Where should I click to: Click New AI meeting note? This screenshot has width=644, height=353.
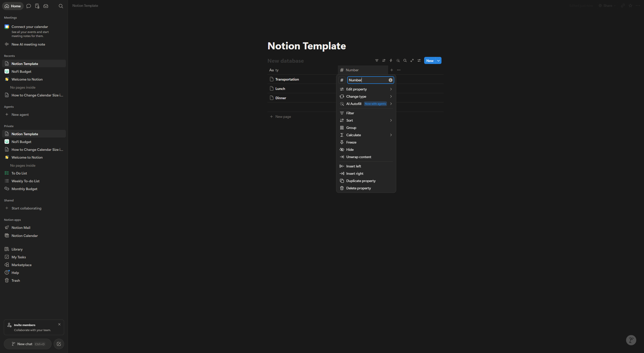[x=34, y=44]
